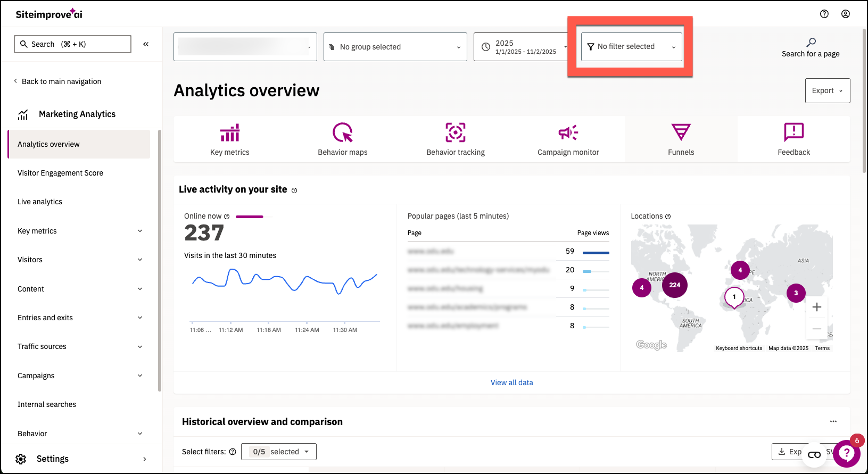The image size is (868, 474).
Task: Open the 0/5 selected filters dropdown
Action: pos(279,452)
